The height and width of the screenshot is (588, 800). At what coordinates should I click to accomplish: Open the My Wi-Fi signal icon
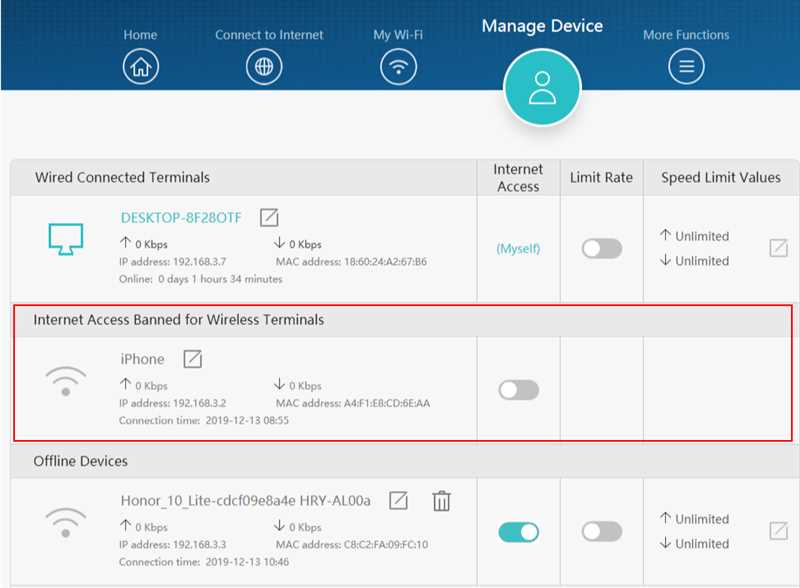[398, 67]
